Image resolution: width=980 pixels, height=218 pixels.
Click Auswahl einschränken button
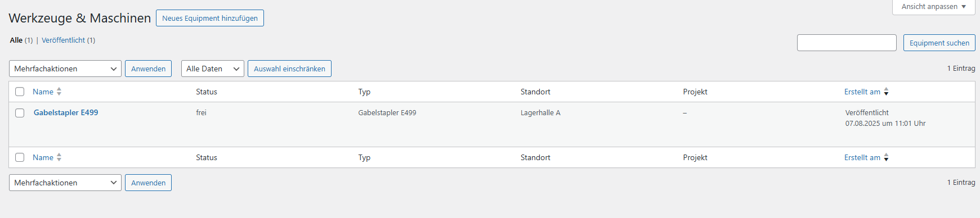[x=289, y=69]
